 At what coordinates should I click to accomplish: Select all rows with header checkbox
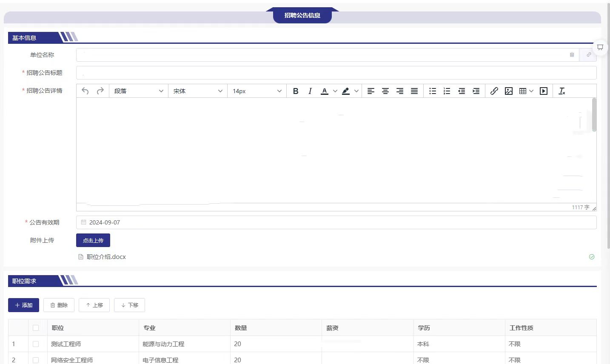(36, 328)
